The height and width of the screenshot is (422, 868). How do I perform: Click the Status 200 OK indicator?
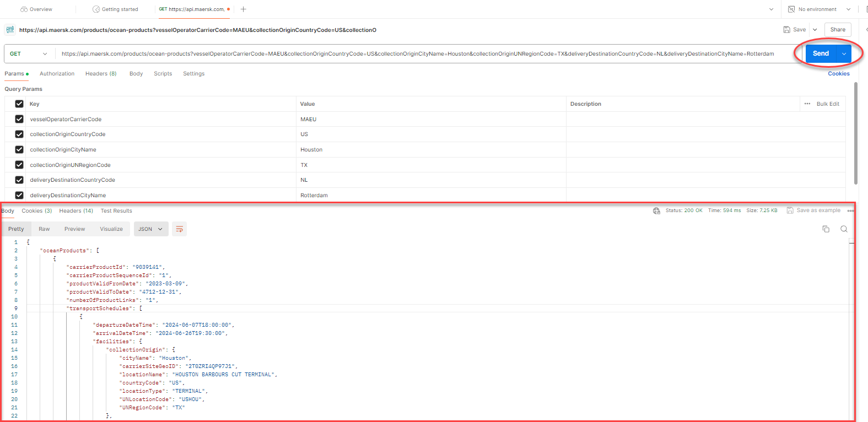click(684, 210)
